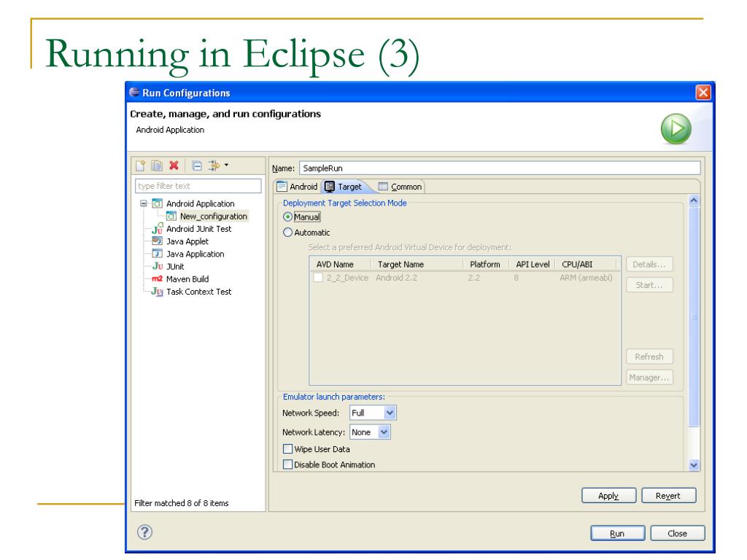Click the green Run arrow icon
Screen dimensions: 747x560
676,128
